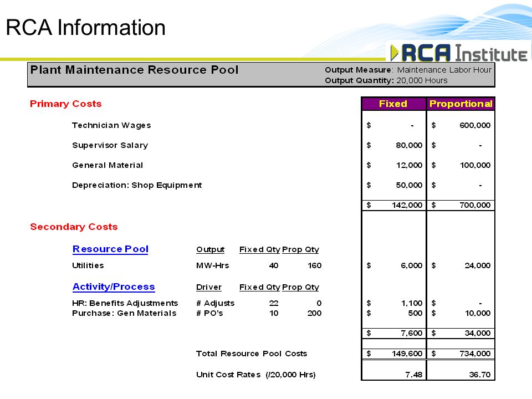Select the Primary Costs heading
Screen dimensions: 532x399
(x=65, y=104)
